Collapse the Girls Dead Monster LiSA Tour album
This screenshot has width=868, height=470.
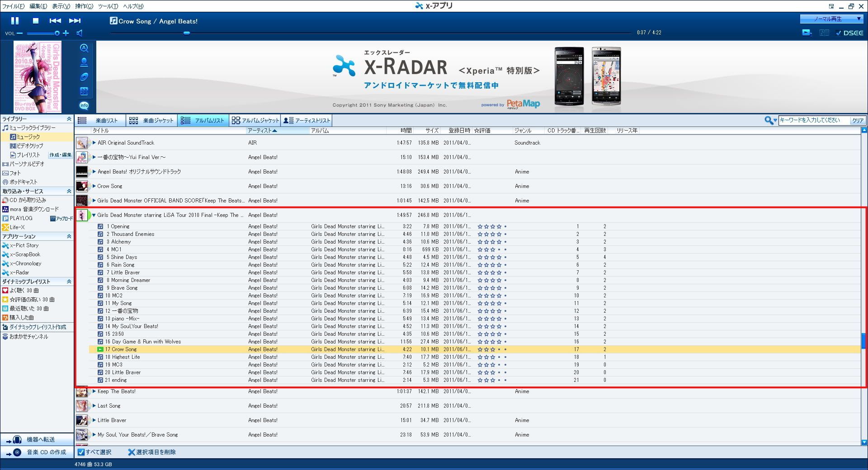tap(94, 215)
